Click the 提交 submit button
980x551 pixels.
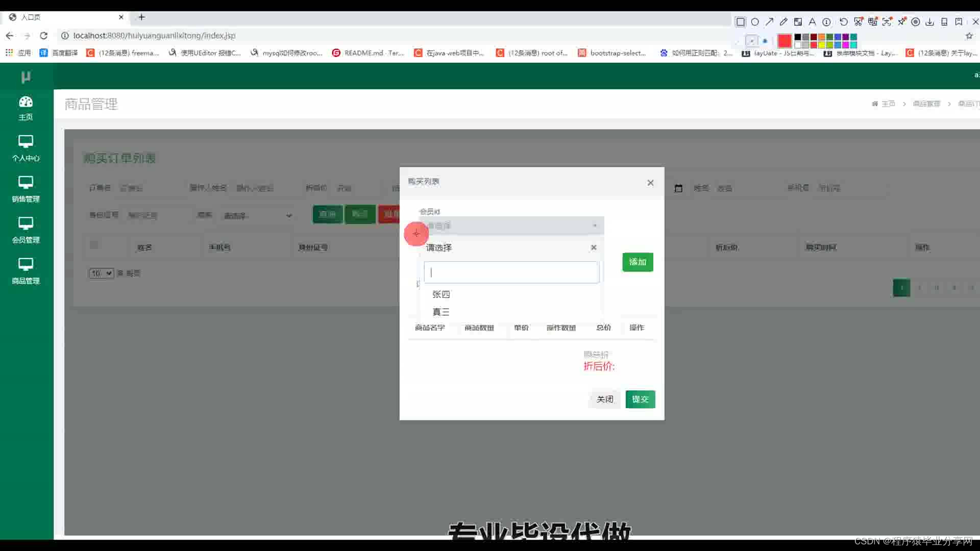[640, 399]
